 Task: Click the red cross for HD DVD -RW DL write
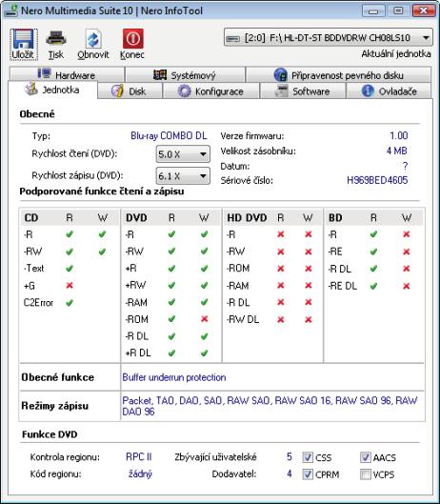coord(309,319)
